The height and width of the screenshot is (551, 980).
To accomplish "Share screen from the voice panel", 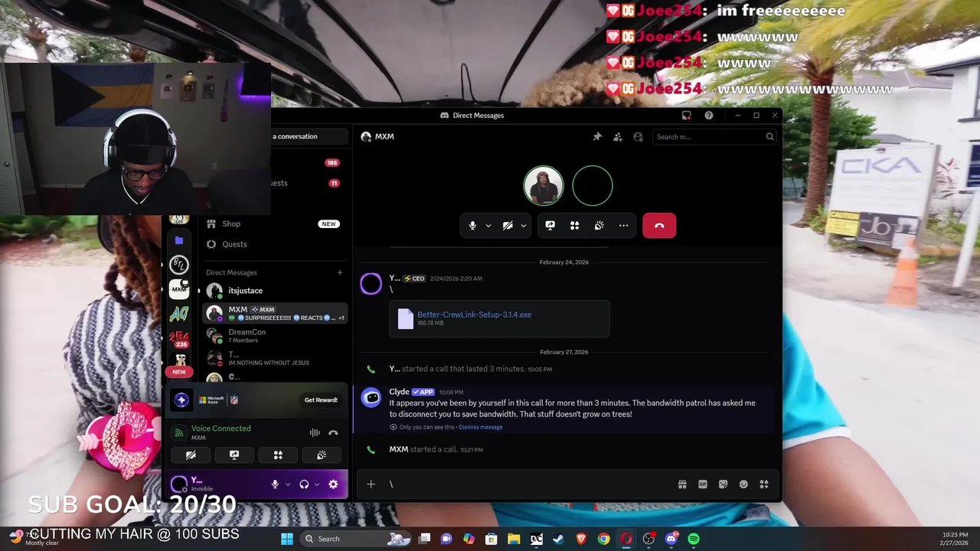I will click(x=234, y=455).
